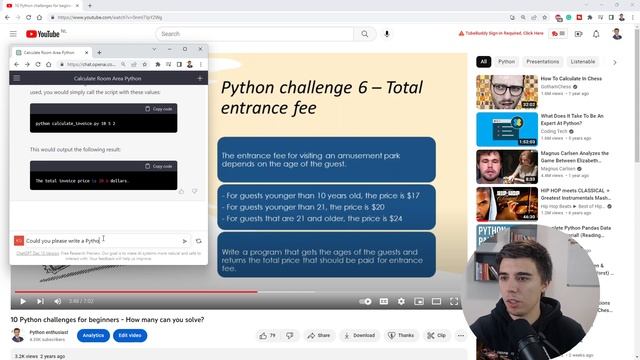640x360 pixels.
Task: Click the ChatGPT message input box
Action: (101, 241)
